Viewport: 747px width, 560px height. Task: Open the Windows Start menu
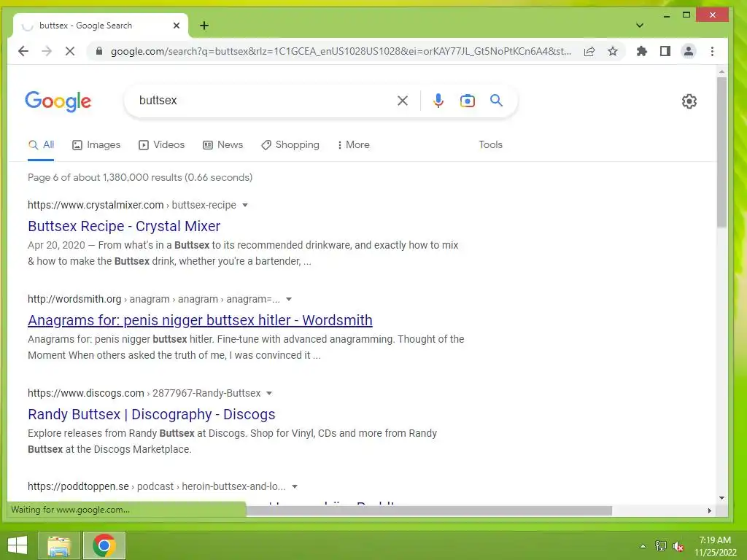point(18,545)
